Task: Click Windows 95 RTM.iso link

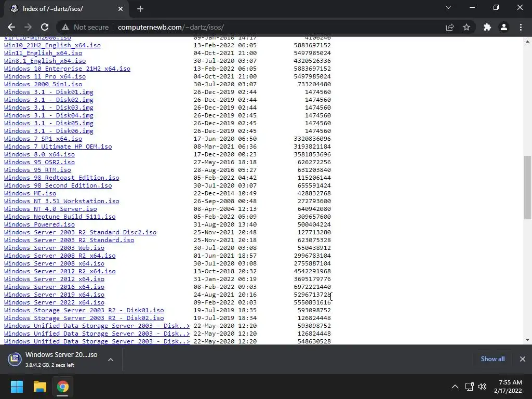Action: click(37, 170)
